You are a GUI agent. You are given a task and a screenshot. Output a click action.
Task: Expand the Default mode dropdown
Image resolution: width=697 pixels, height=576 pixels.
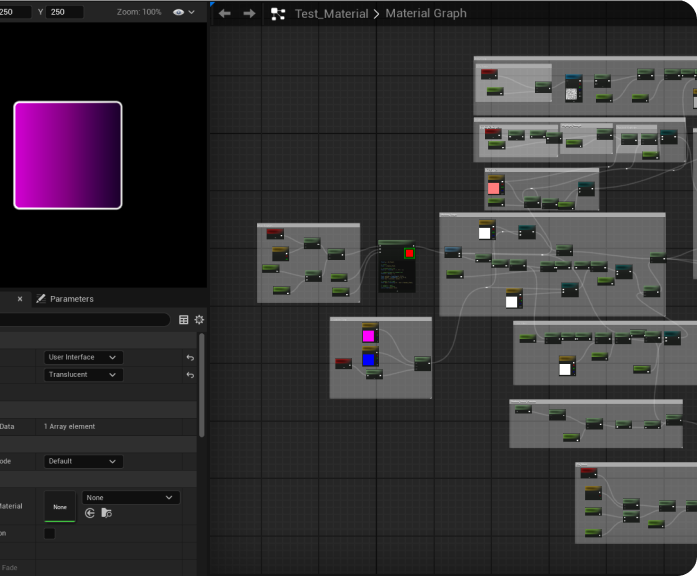pos(83,462)
